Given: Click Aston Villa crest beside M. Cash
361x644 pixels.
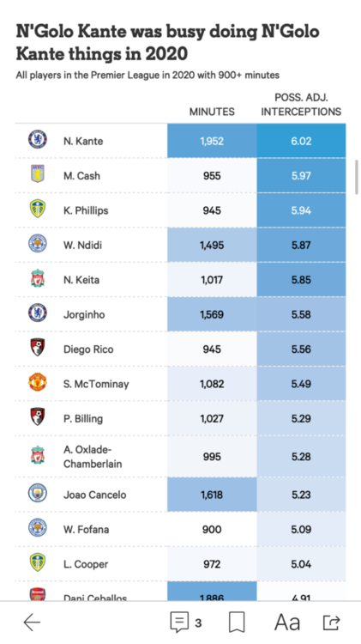Looking at the screenshot, I should click(38, 174).
